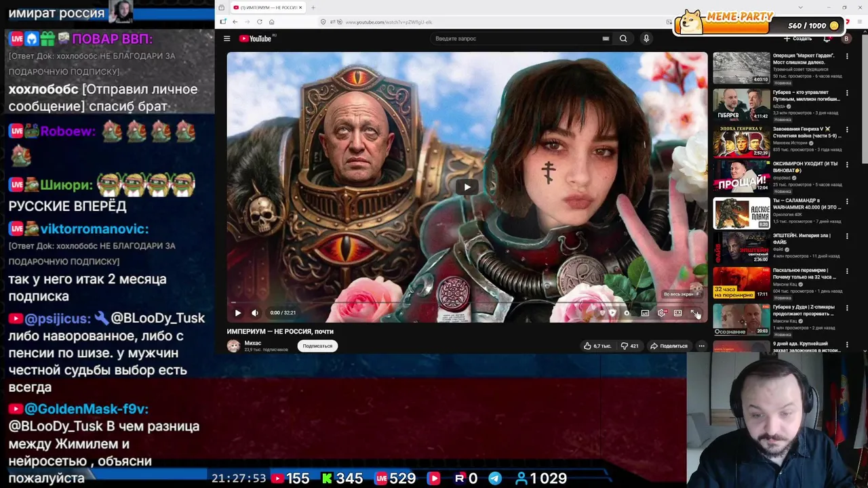Click the magnifier search button
This screenshot has height=488, width=868.
[x=623, y=39]
